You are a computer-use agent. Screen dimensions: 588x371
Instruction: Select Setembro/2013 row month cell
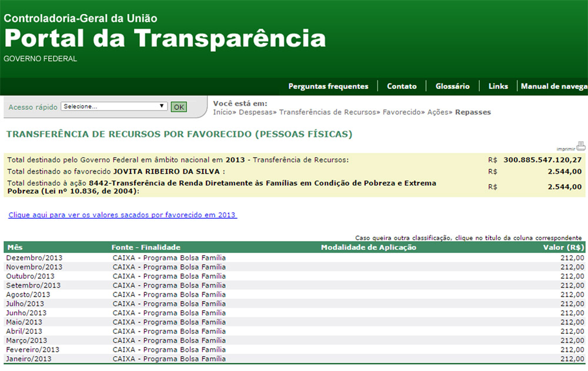tap(33, 286)
